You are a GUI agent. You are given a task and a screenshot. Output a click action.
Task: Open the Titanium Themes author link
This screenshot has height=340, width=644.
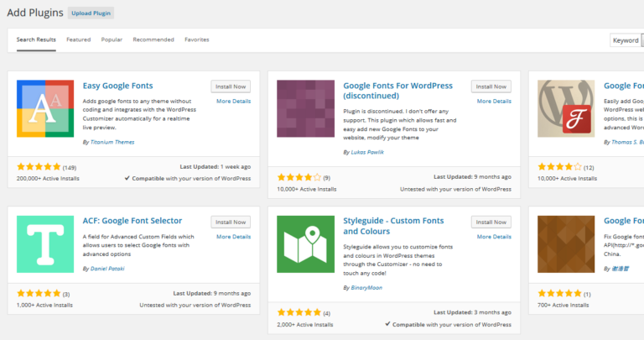[112, 142]
